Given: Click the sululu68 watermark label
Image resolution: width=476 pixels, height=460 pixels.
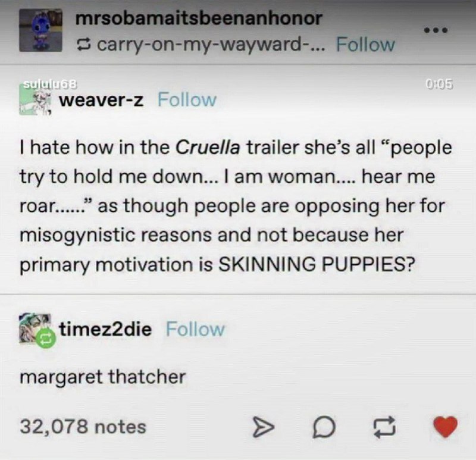Looking at the screenshot, I should tap(51, 84).
